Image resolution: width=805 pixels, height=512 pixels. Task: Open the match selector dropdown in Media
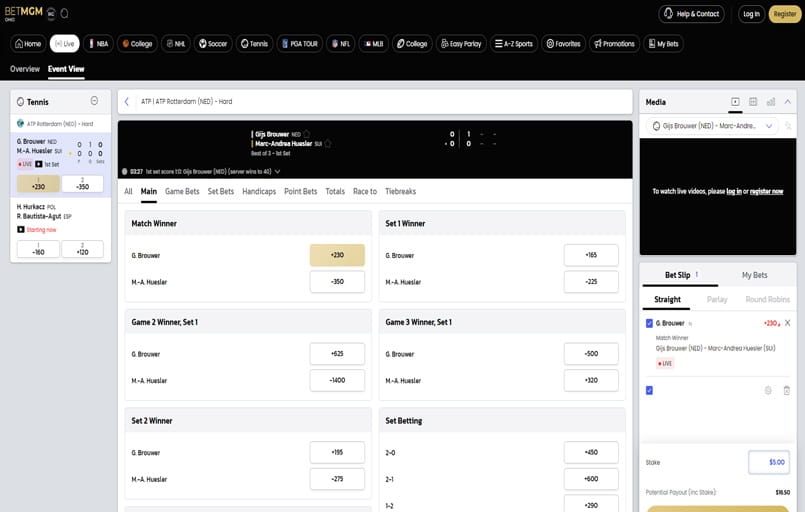[x=712, y=126]
